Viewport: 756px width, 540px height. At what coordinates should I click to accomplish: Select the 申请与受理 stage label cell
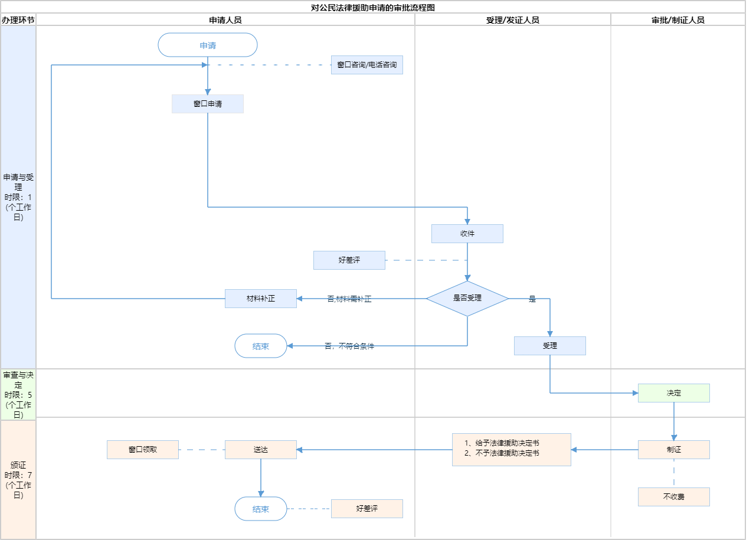[x=18, y=197]
